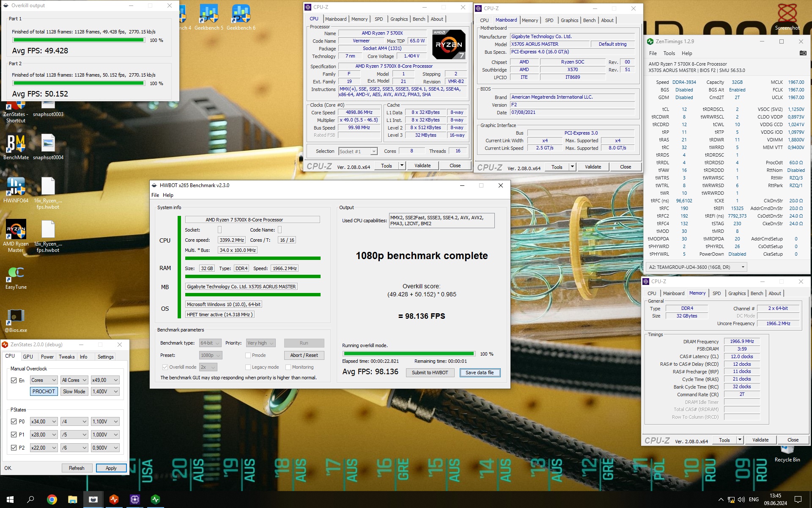
Task: Open snapshot0004 image file on desktop
Action: [48, 147]
